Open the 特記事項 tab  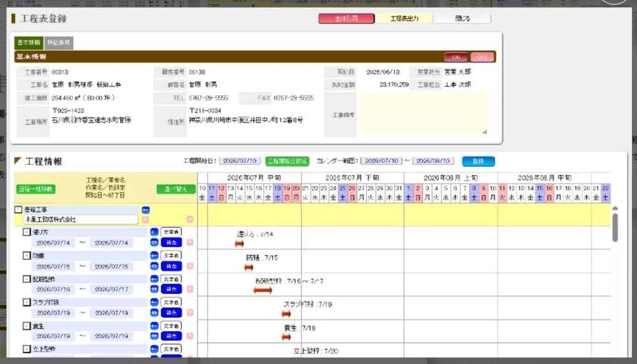[x=59, y=43]
